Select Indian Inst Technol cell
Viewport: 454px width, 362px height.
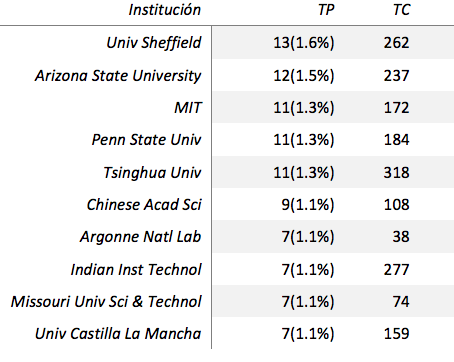[x=136, y=269]
